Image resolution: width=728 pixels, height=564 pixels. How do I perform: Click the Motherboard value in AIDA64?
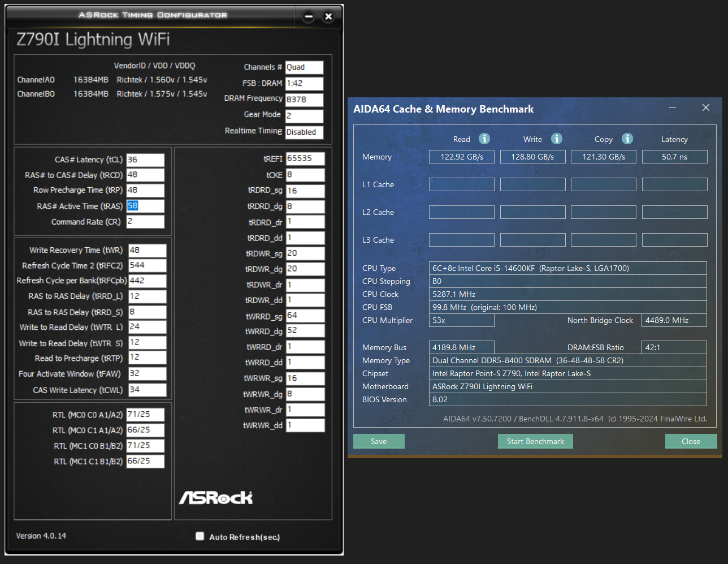567,386
